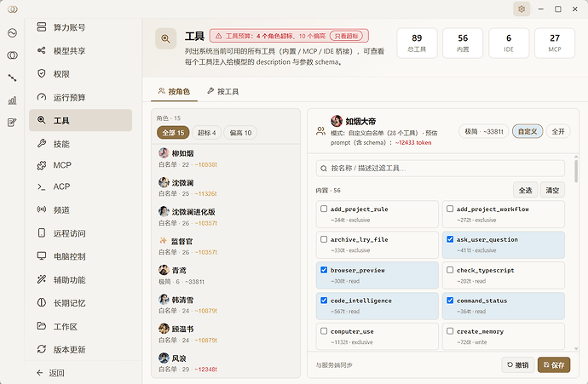Go to 权限 settings
This screenshot has width=588, height=384.
(80, 74)
